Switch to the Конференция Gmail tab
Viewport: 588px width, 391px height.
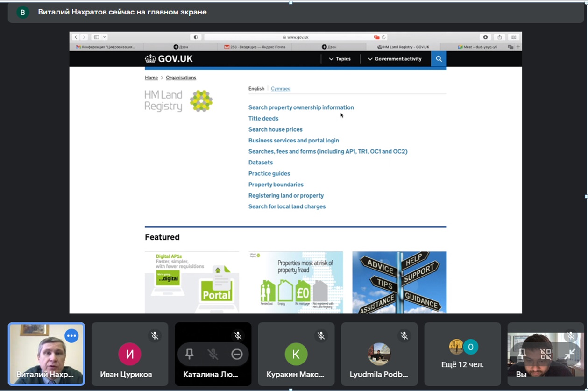(x=106, y=47)
